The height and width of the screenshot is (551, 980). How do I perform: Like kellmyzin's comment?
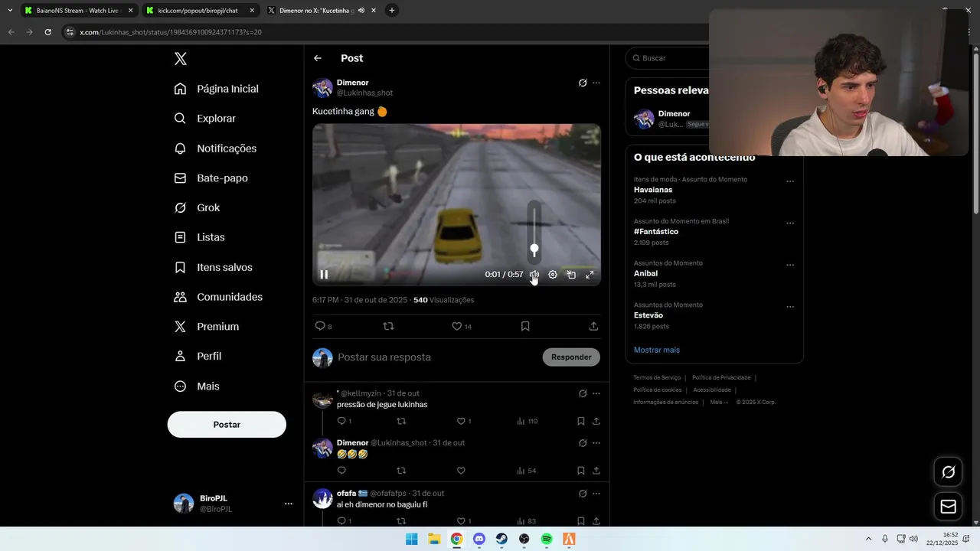point(463,421)
